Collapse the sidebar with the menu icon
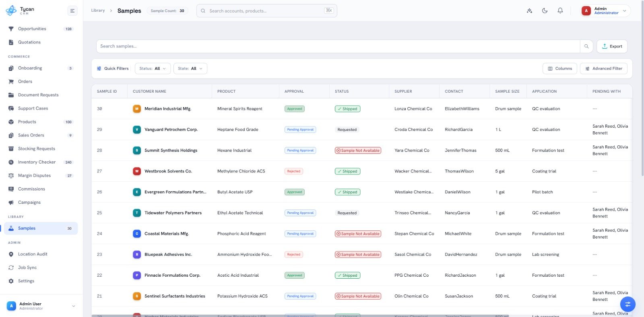The image size is (644, 317). [72, 11]
